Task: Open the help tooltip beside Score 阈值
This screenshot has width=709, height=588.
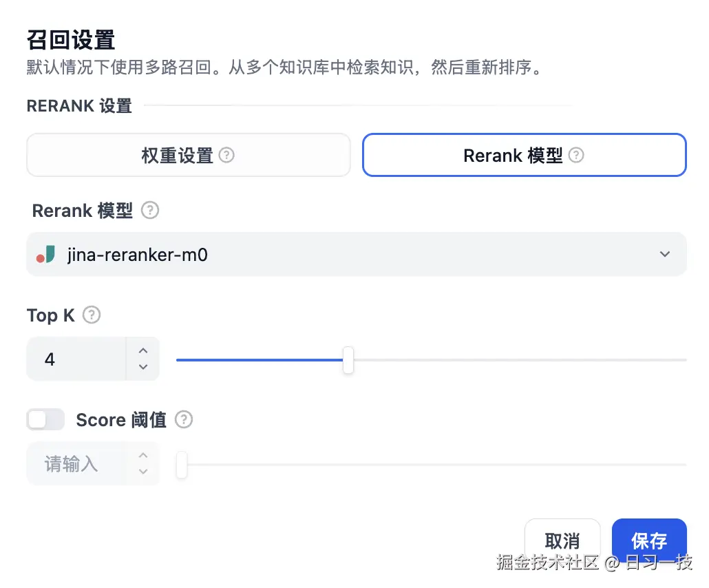Action: 184,419
